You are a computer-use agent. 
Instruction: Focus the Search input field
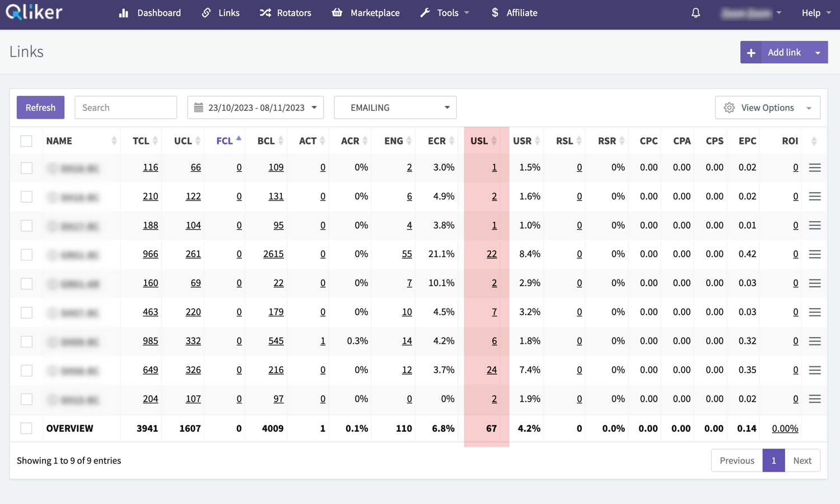pyautogui.click(x=125, y=108)
